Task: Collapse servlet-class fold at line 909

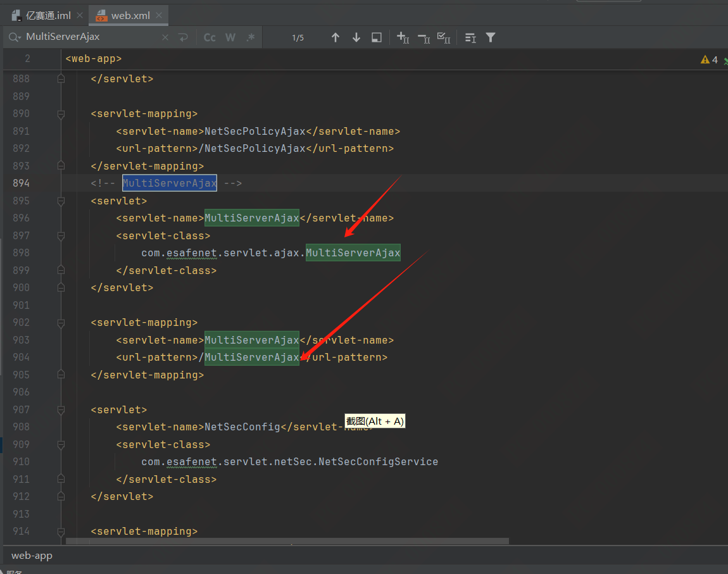Action: (61, 444)
